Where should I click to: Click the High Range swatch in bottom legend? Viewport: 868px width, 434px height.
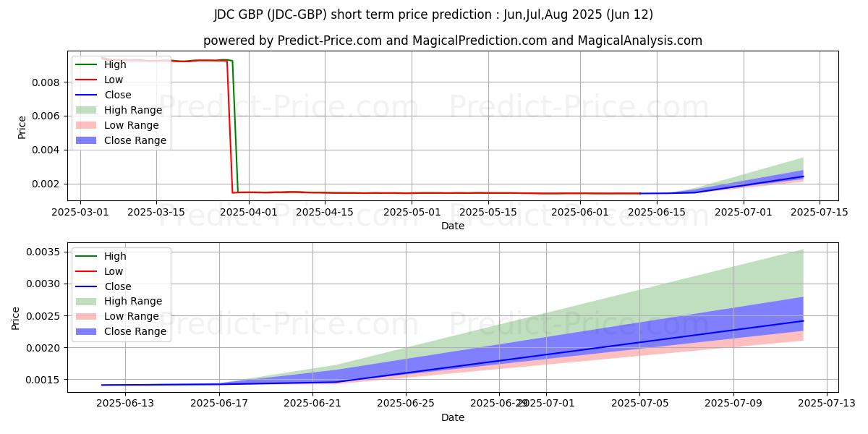tap(86, 301)
